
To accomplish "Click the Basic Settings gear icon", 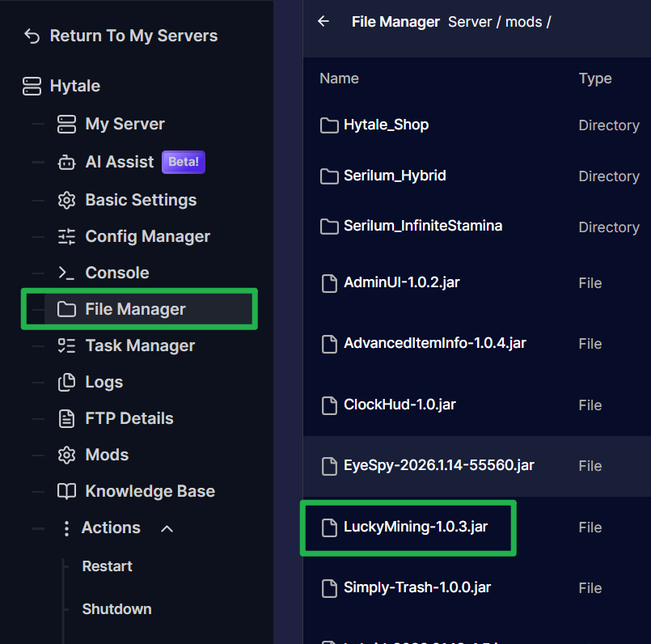I will point(66,201).
